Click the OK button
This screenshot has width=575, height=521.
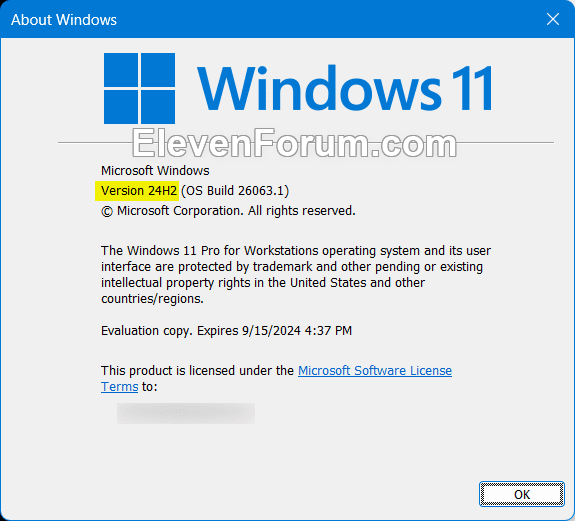click(x=521, y=494)
